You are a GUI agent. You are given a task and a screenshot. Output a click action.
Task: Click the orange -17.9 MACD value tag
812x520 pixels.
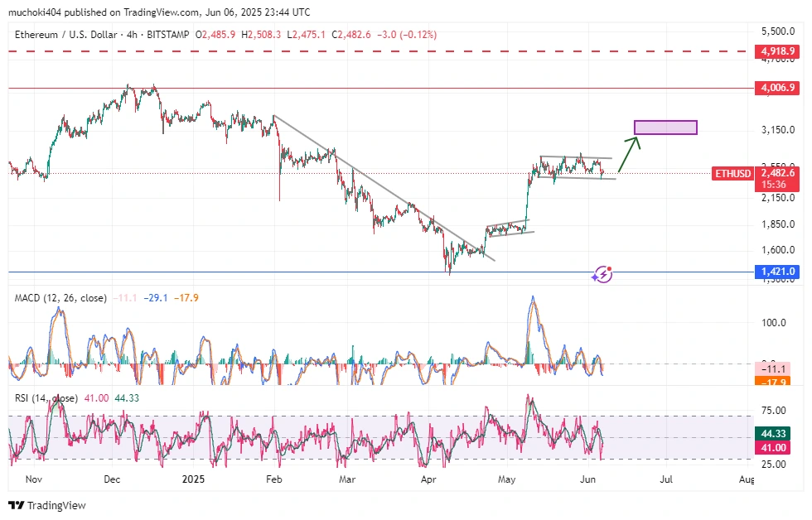(x=778, y=381)
